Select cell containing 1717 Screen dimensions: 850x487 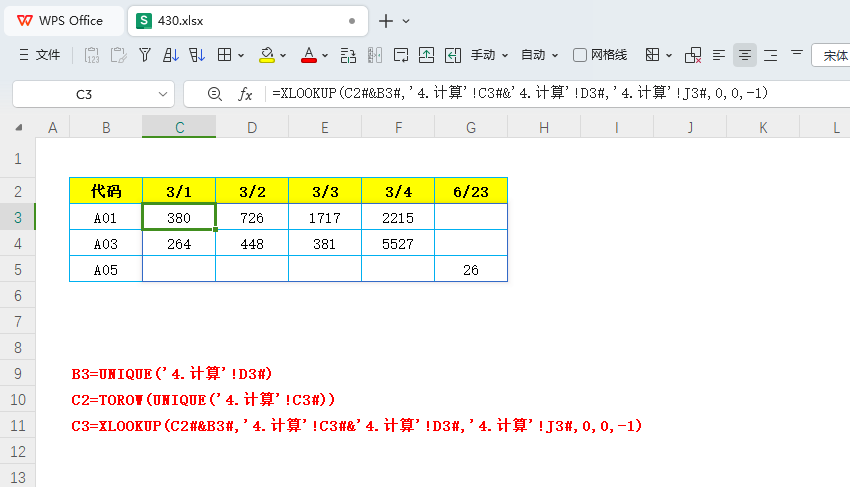click(x=325, y=217)
